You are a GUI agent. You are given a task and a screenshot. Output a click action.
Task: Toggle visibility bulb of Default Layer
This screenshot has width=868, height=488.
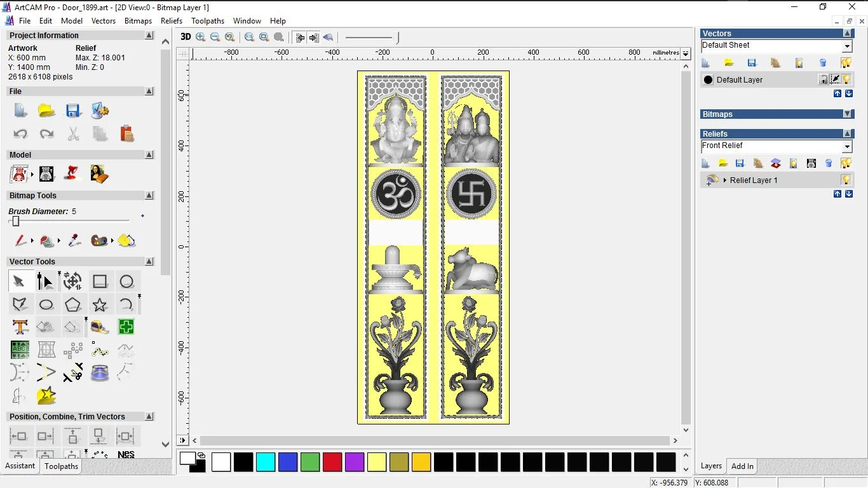(846, 79)
